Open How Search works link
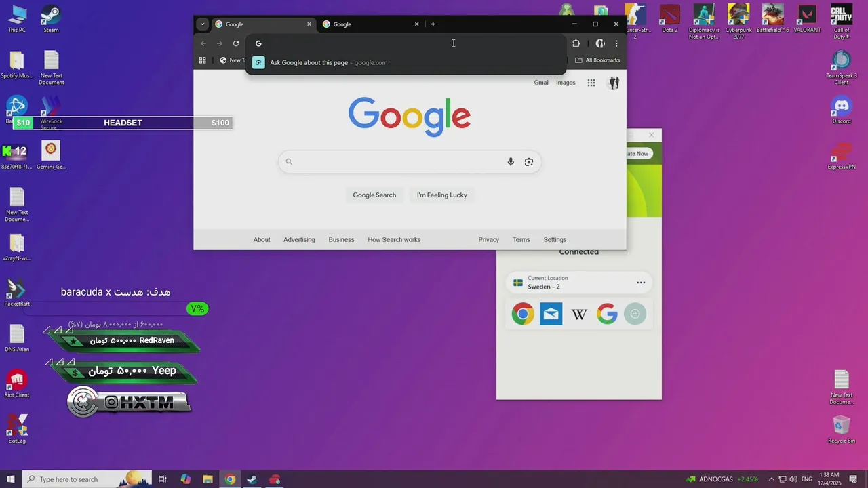Screen dimensions: 868x488 tap(394, 240)
